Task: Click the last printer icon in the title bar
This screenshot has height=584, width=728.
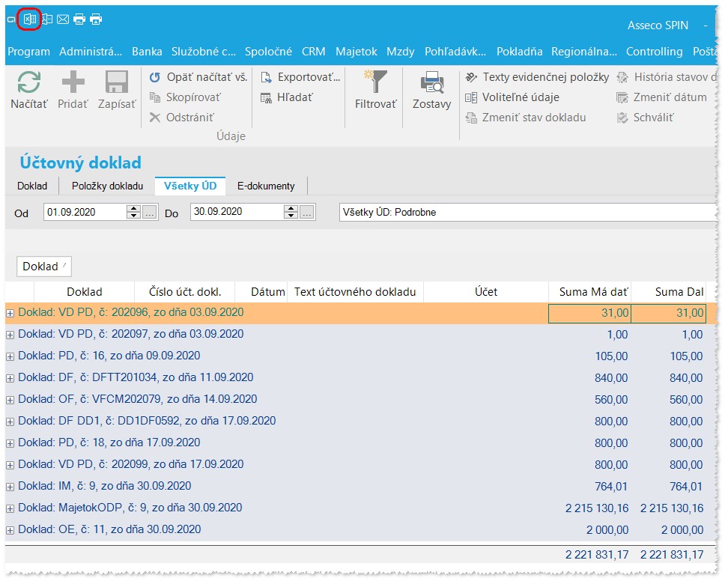Action: point(96,19)
